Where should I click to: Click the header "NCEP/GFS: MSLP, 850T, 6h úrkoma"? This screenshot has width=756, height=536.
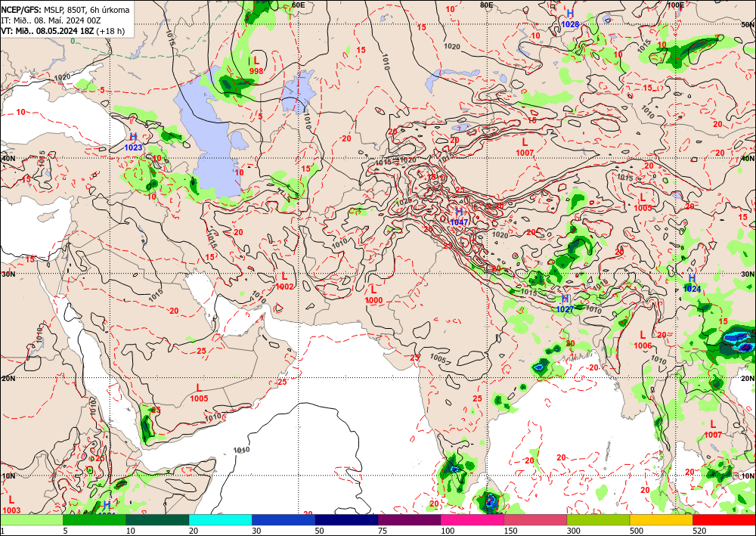point(65,10)
